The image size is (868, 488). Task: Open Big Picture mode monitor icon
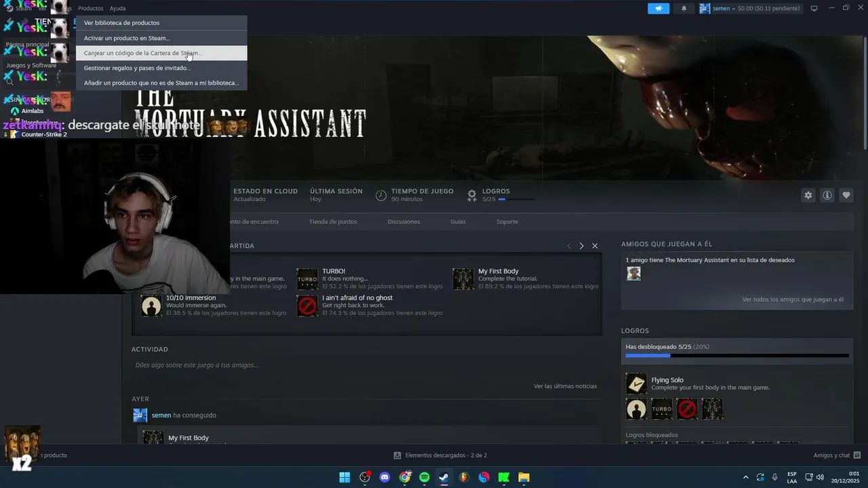tap(814, 9)
